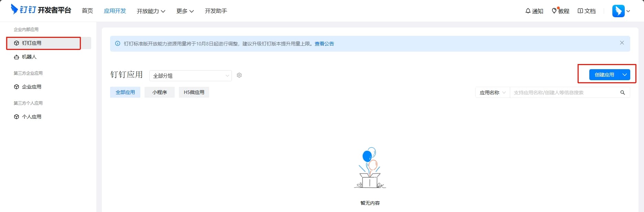Open the 开发助手 menu item
This screenshot has height=212, width=644.
216,11
